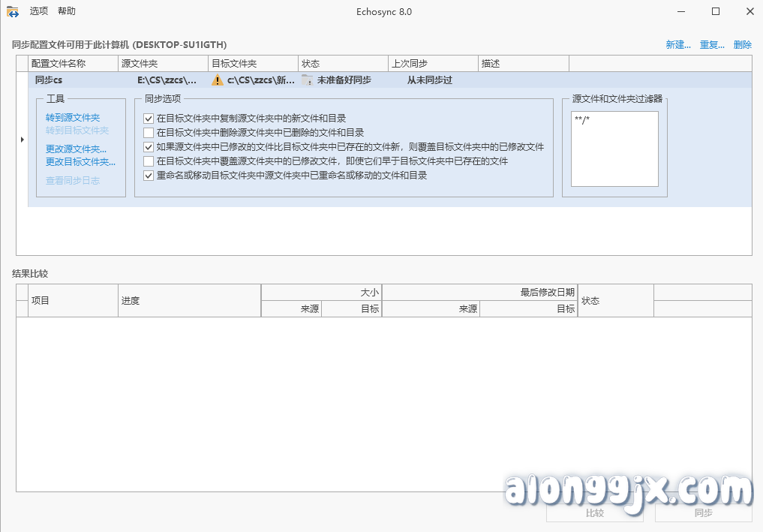Enable 在目标文件夹中复制源文件夹中的新文件和目录
This screenshot has width=763, height=532.
pos(148,118)
